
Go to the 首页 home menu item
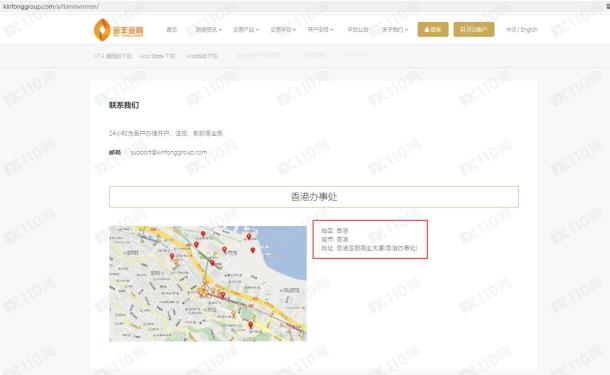(x=172, y=30)
